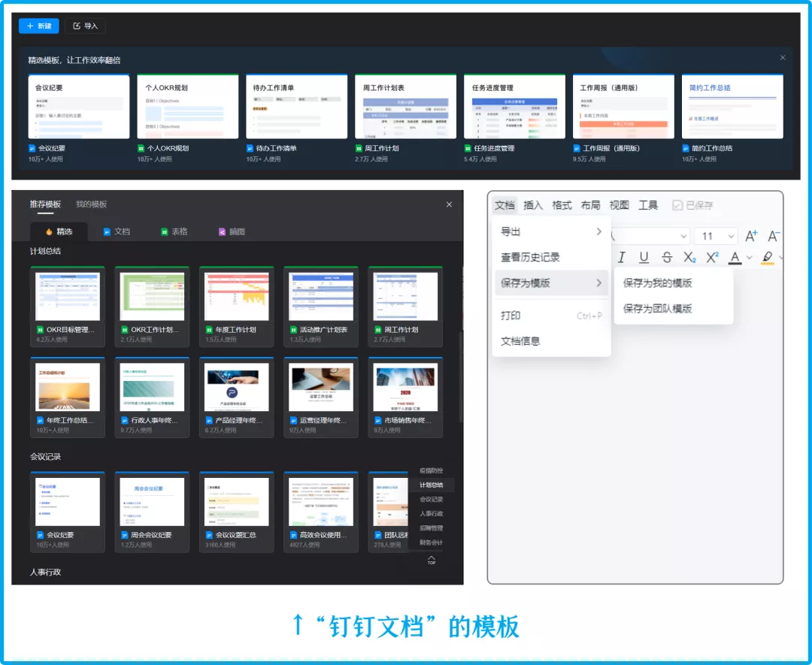Expand the 导出 submenu
This screenshot has width=812, height=665.
click(552, 231)
